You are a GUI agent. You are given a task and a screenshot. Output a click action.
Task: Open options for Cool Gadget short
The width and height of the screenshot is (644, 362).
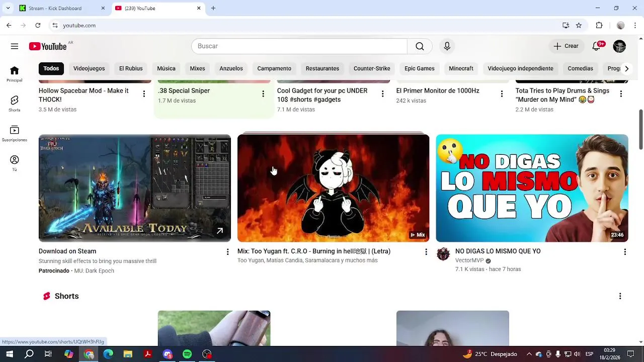tap(382, 94)
